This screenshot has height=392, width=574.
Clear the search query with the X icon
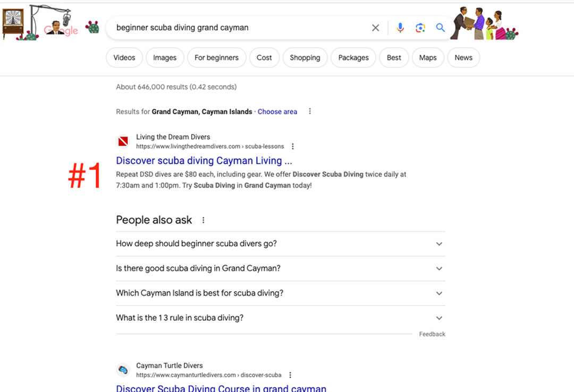point(375,28)
